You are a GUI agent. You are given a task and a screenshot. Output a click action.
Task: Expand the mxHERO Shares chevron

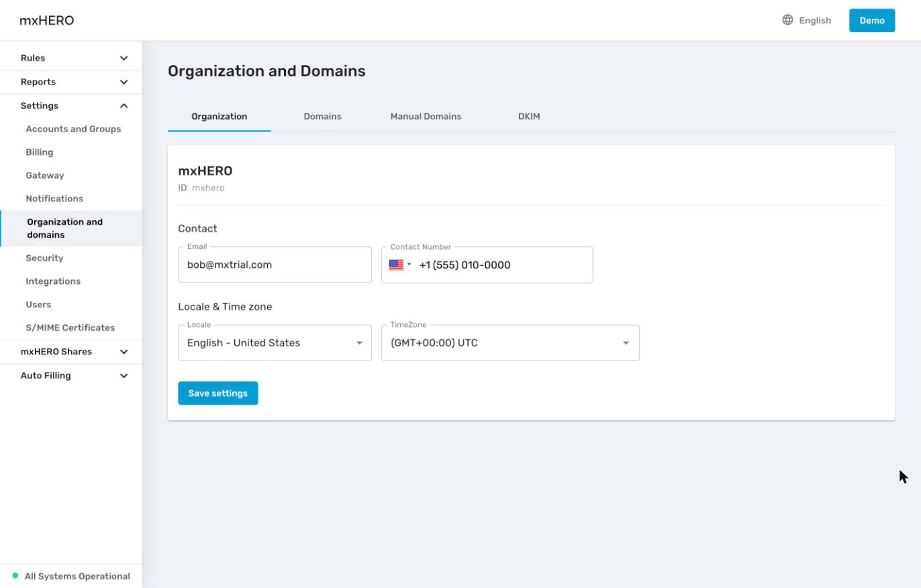124,352
